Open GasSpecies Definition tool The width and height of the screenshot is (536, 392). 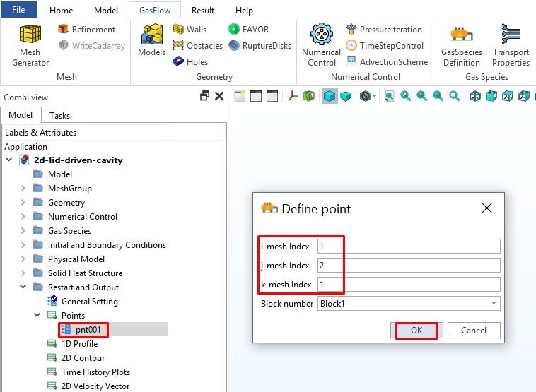click(x=461, y=45)
